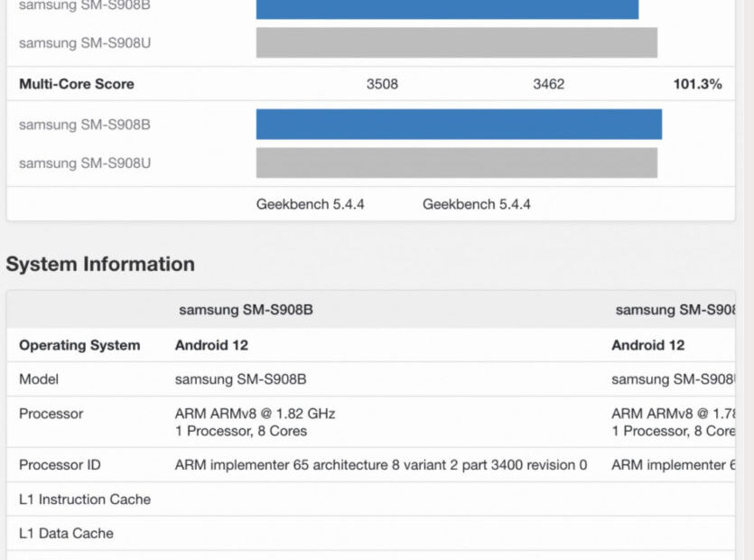
Task: Click the second Geekbench 5.4.4 version text
Action: point(477,204)
